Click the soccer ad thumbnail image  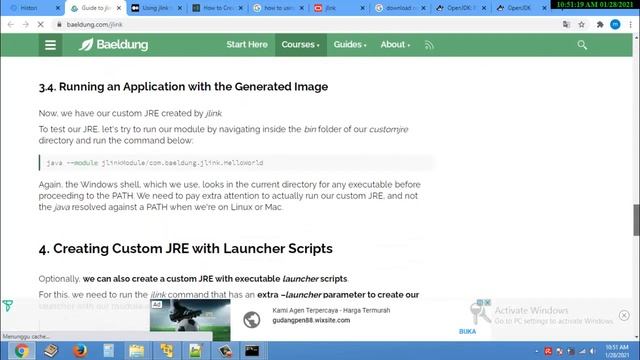point(190,320)
